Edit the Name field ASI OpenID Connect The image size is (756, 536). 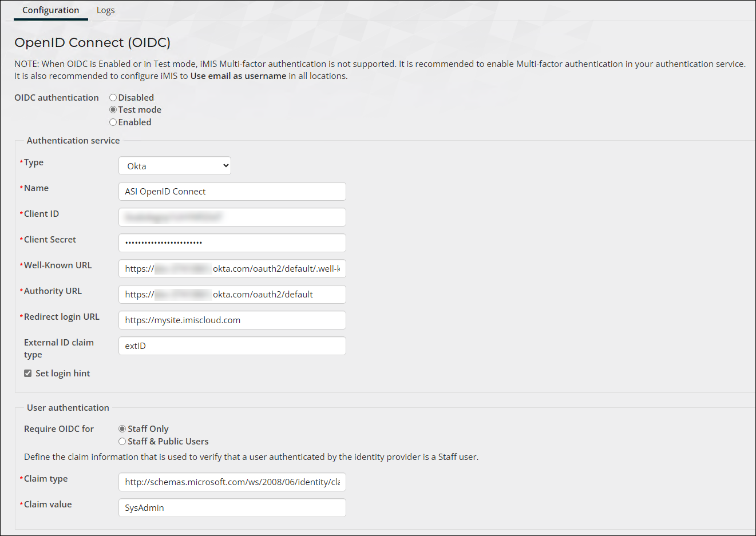pyautogui.click(x=232, y=192)
